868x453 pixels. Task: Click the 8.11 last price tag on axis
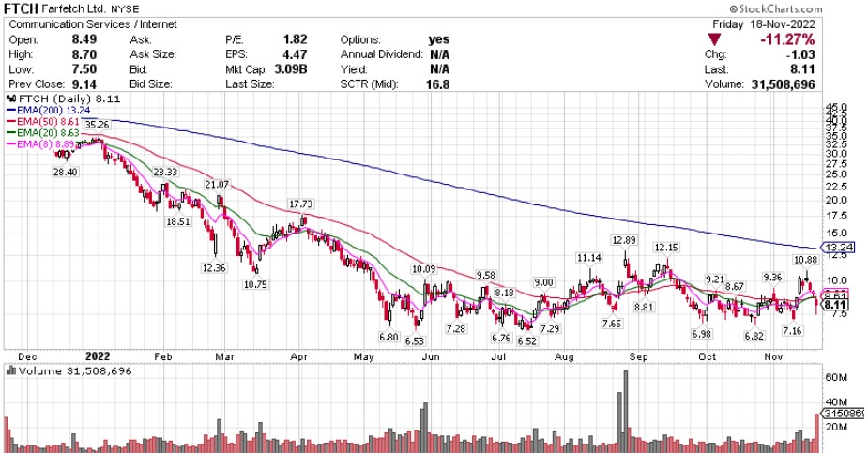pyautogui.click(x=835, y=305)
